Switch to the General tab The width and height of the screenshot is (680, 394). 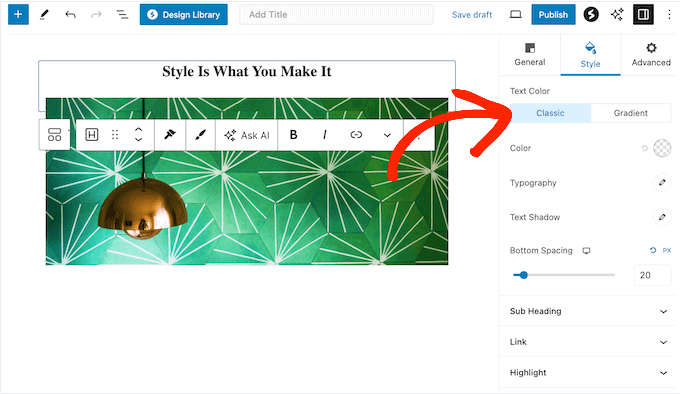[x=530, y=55]
